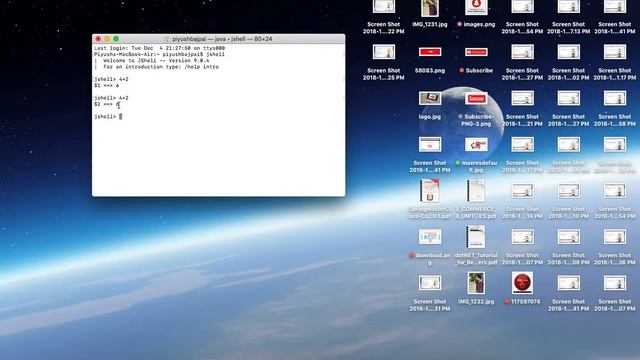Select the E_COMMERCE PDF document icon
640x360 pixels.
click(476, 191)
